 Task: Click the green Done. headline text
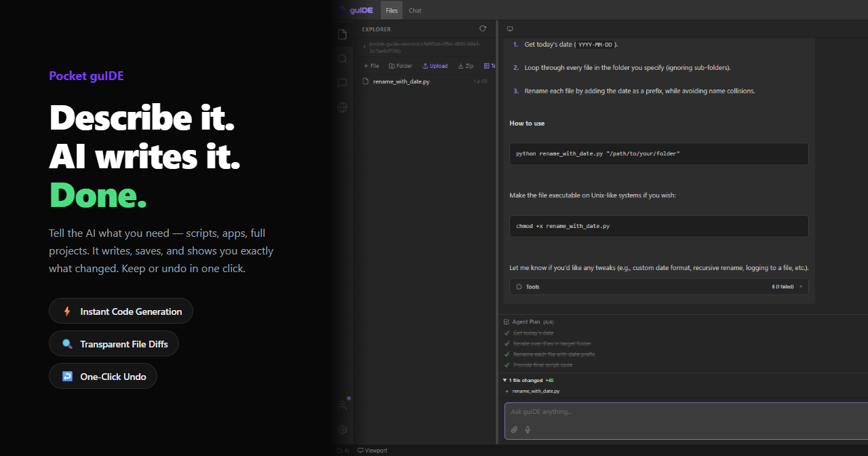(x=98, y=195)
